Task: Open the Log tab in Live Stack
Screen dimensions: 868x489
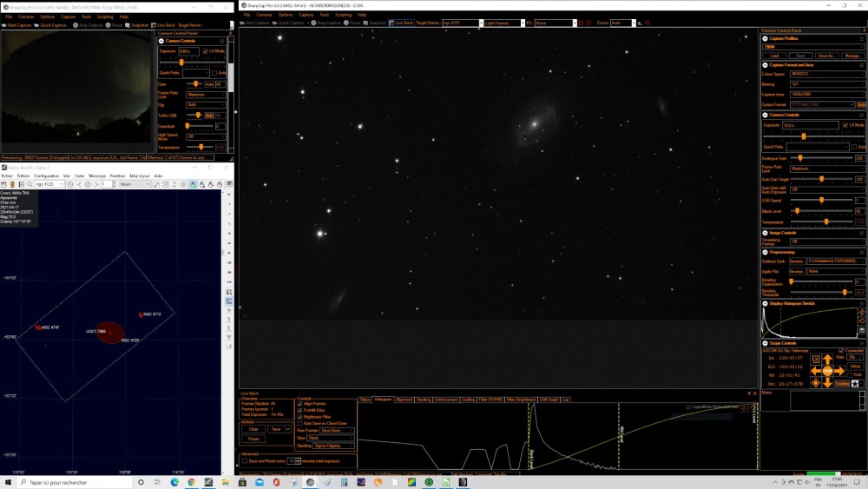Action: 565,400
